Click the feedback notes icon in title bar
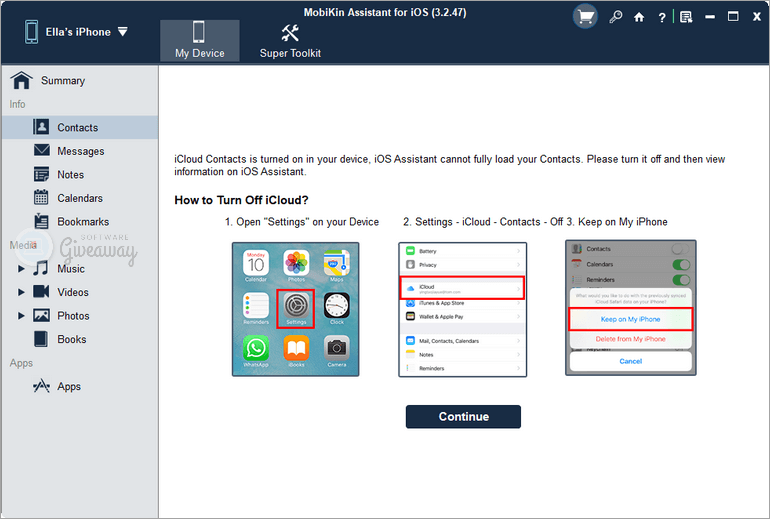Image resolution: width=770 pixels, height=519 pixels. pos(686,17)
